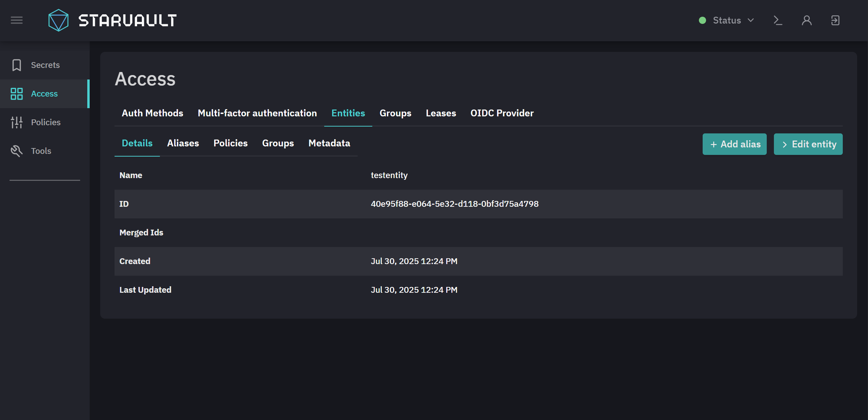Viewport: 868px width, 420px height.
Task: Open the top-level Groups tab
Action: point(395,113)
